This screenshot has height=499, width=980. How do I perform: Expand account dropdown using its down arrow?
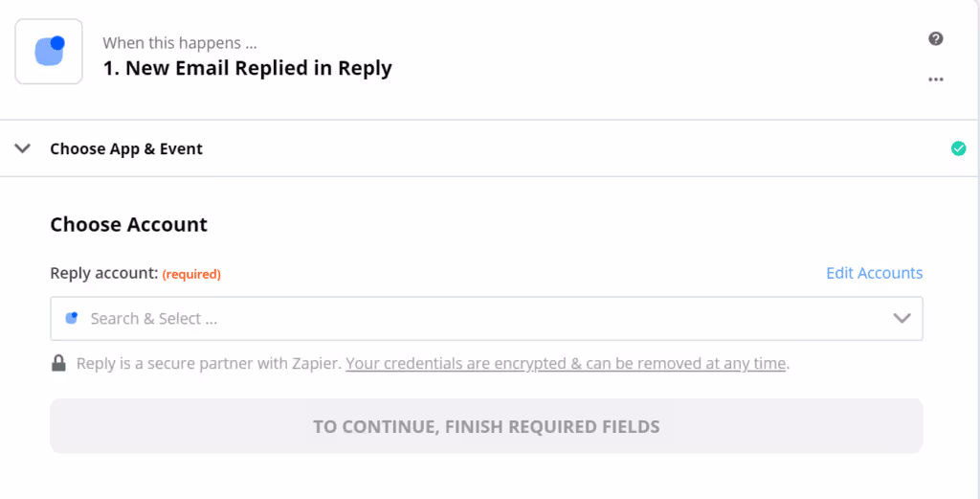tap(902, 318)
